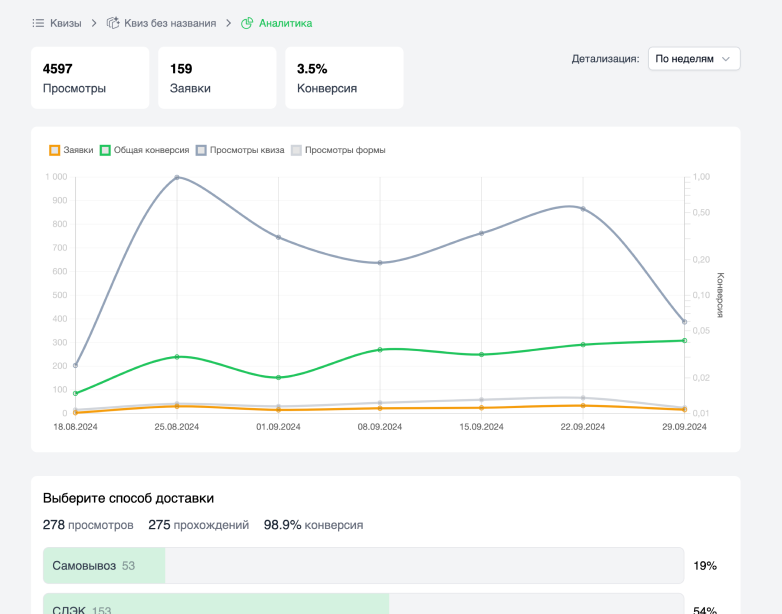Click the 3.5% Конверсия stat card
Screen dimensions: 782x614
tap(344, 78)
